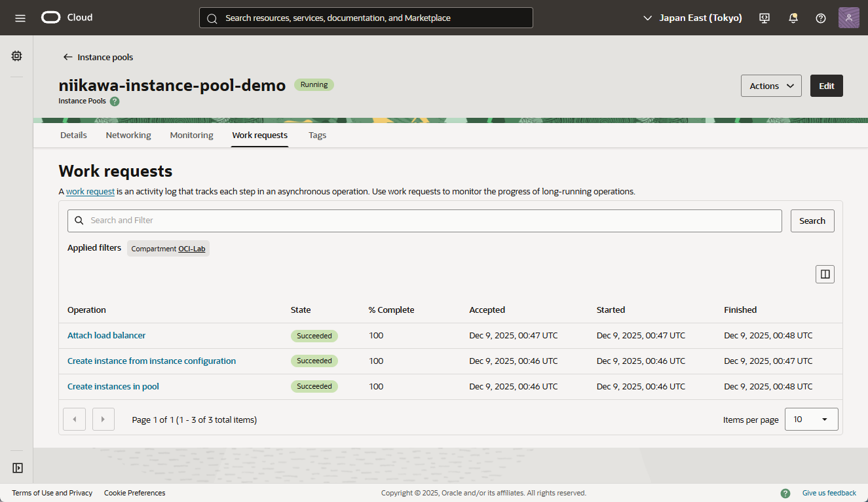
Task: Click the Search and Filter field
Action: (x=425, y=221)
